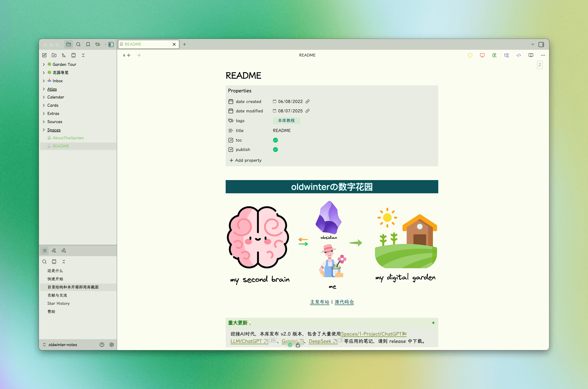
Task: Expand the Sources folder
Action: point(44,122)
